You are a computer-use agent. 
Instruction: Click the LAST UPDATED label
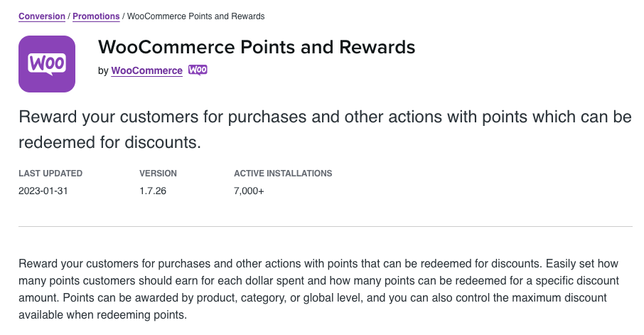(50, 174)
